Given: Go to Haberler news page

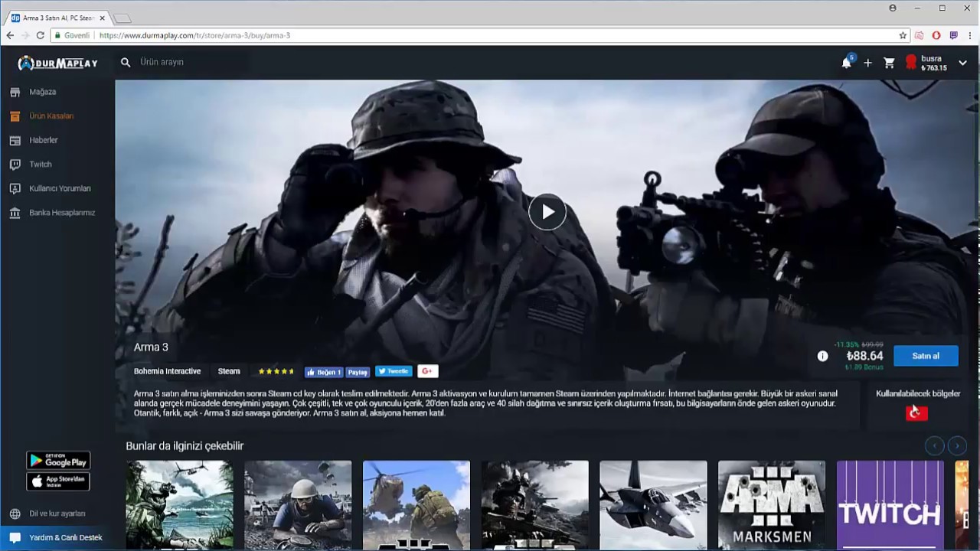Looking at the screenshot, I should [43, 140].
